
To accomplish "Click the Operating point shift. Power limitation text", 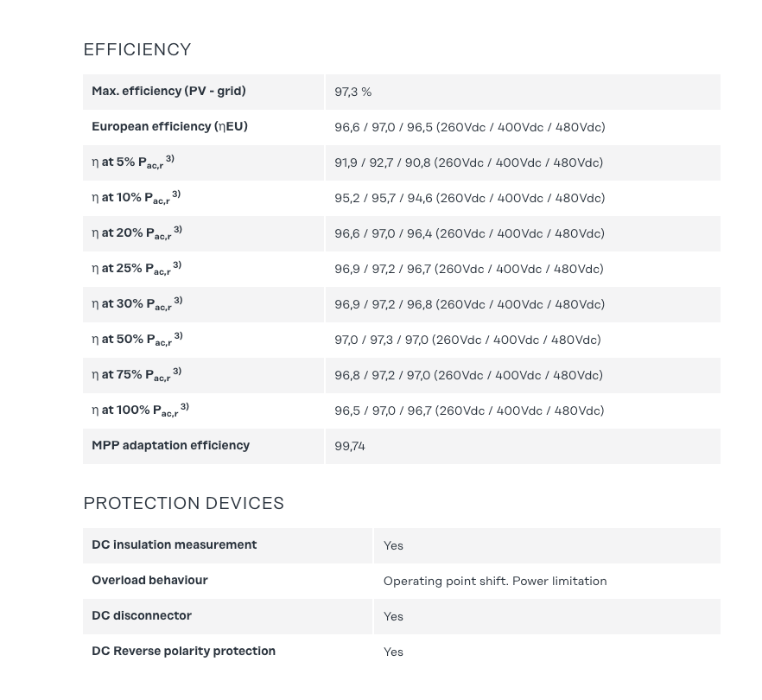I will pyautogui.click(x=495, y=582).
